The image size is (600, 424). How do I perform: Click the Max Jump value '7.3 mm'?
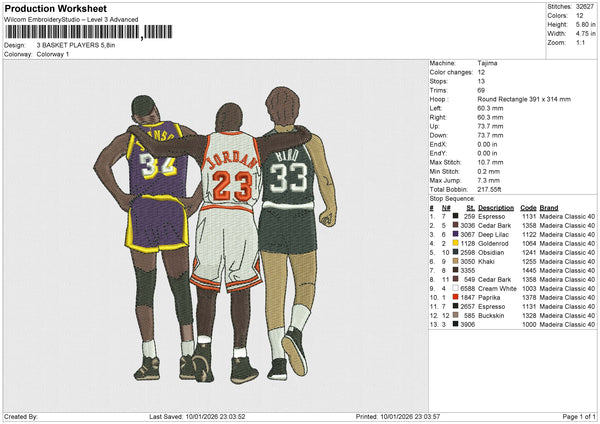(489, 180)
